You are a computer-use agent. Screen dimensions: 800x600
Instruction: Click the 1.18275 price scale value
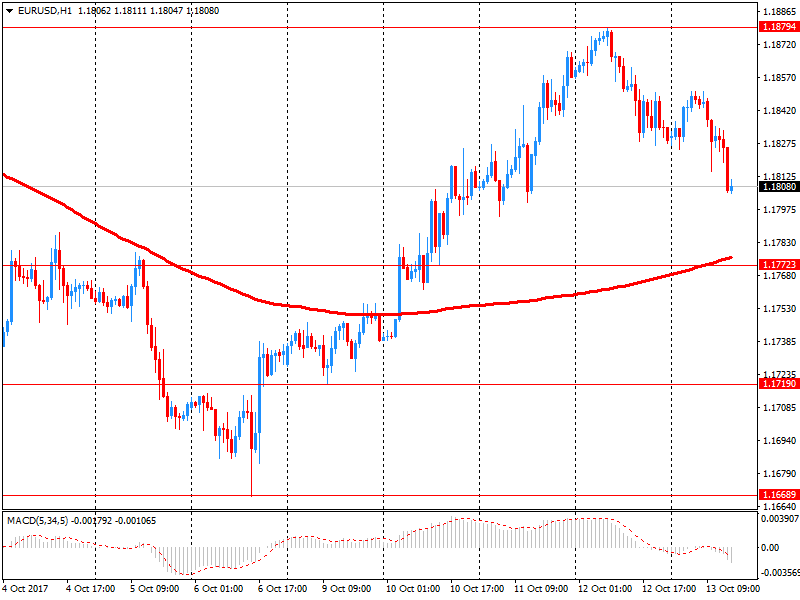tap(780, 144)
